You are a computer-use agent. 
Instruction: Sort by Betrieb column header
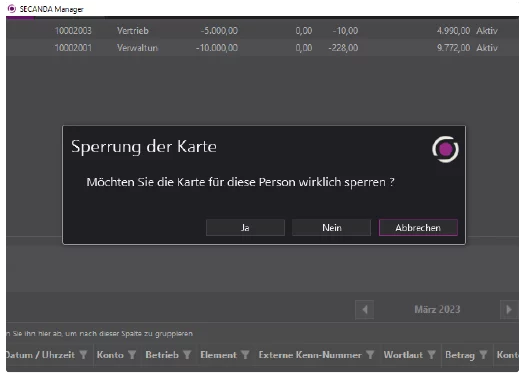[162, 355]
